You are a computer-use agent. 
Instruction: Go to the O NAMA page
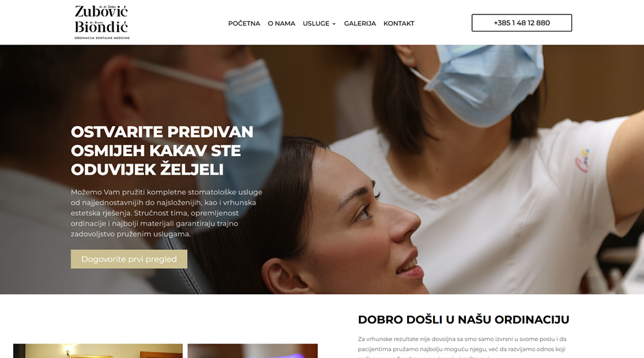coord(282,23)
